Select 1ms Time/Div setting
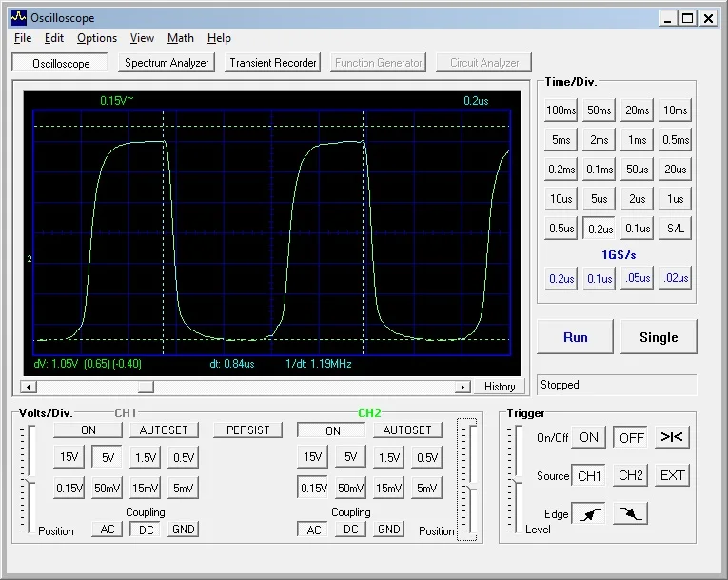 (x=637, y=140)
